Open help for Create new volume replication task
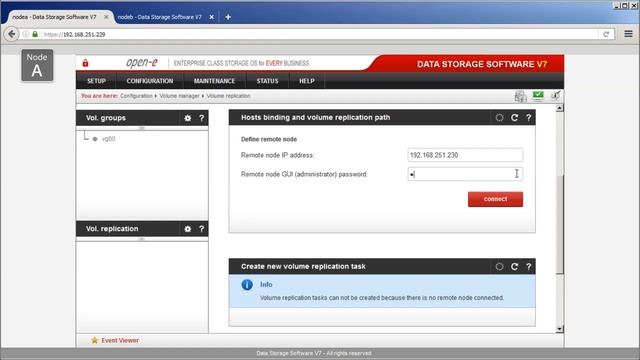640x360 pixels. point(528,267)
